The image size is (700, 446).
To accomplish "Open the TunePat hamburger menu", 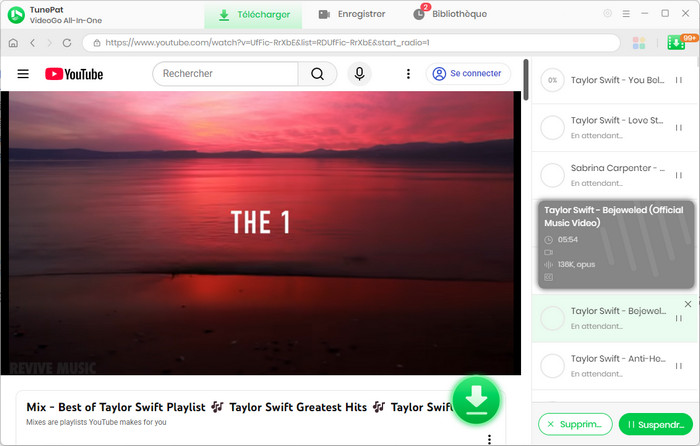I will (x=626, y=14).
